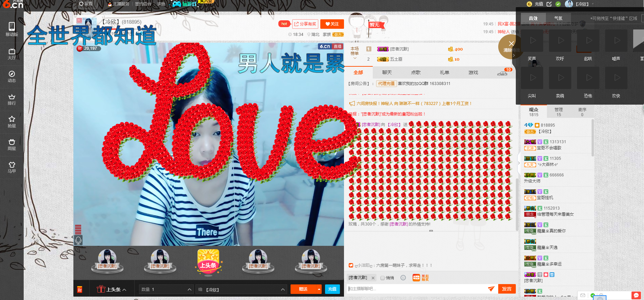Open 马甲 in sidebar

(x=12, y=168)
